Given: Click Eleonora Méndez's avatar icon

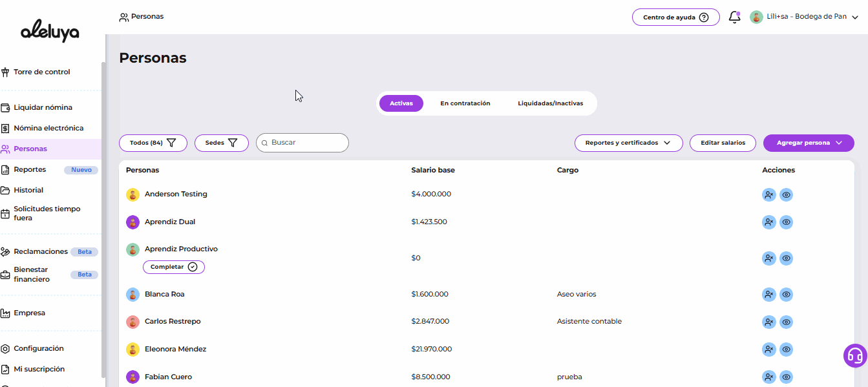Looking at the screenshot, I should tap(132, 350).
